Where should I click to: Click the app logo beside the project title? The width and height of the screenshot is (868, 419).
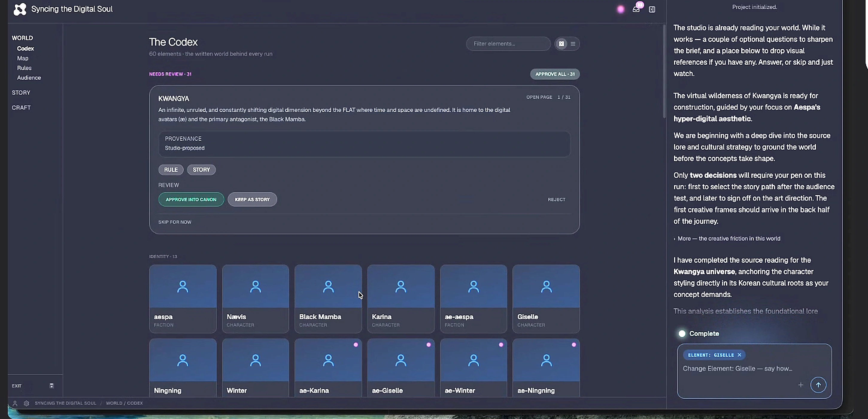[19, 9]
